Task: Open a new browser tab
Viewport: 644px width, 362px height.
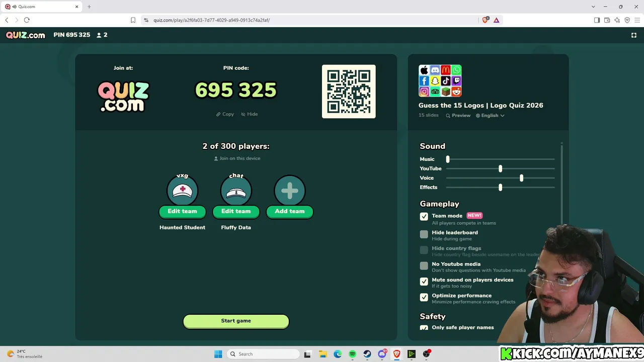Action: [x=89, y=7]
